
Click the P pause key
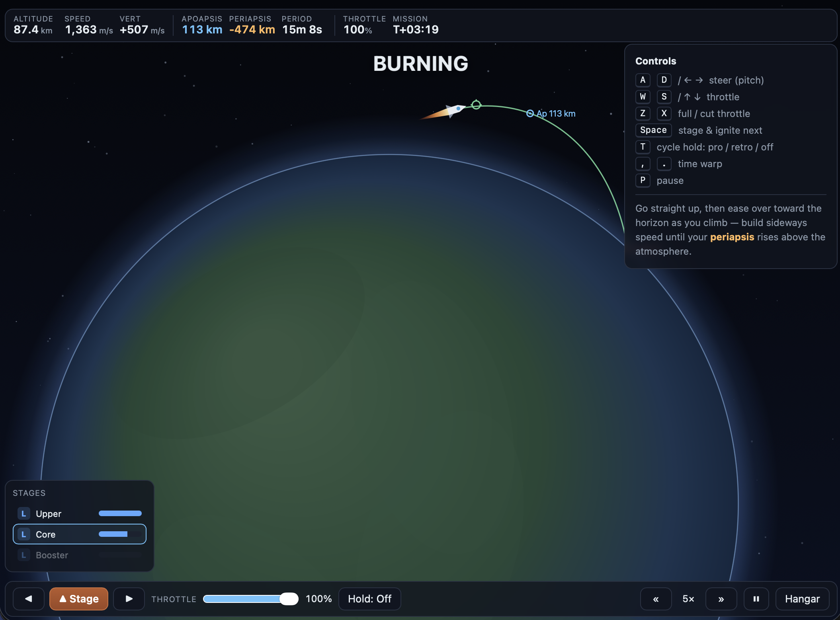coord(643,180)
